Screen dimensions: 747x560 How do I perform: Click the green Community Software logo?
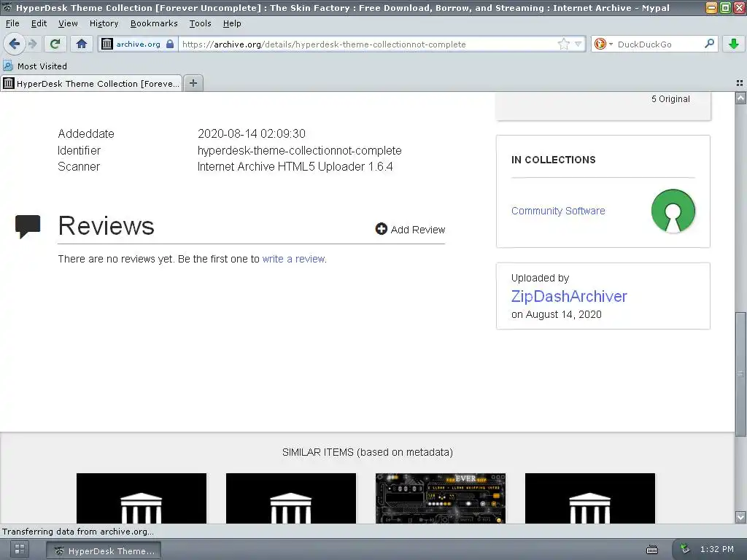click(673, 211)
